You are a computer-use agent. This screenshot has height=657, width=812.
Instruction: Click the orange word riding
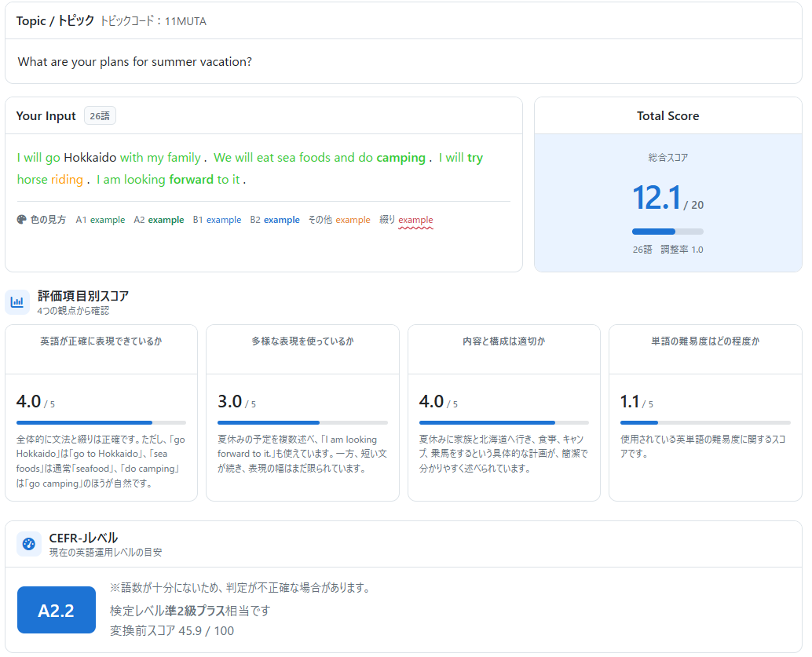click(67, 180)
